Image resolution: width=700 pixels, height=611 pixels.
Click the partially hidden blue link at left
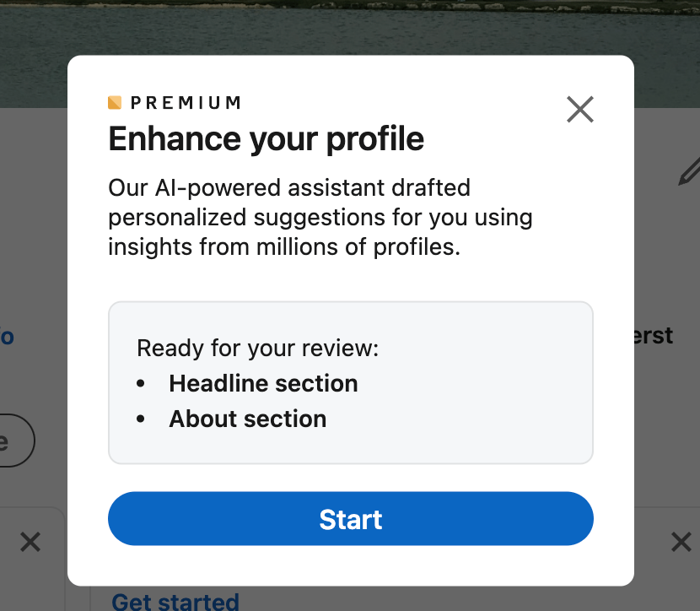coord(7,338)
